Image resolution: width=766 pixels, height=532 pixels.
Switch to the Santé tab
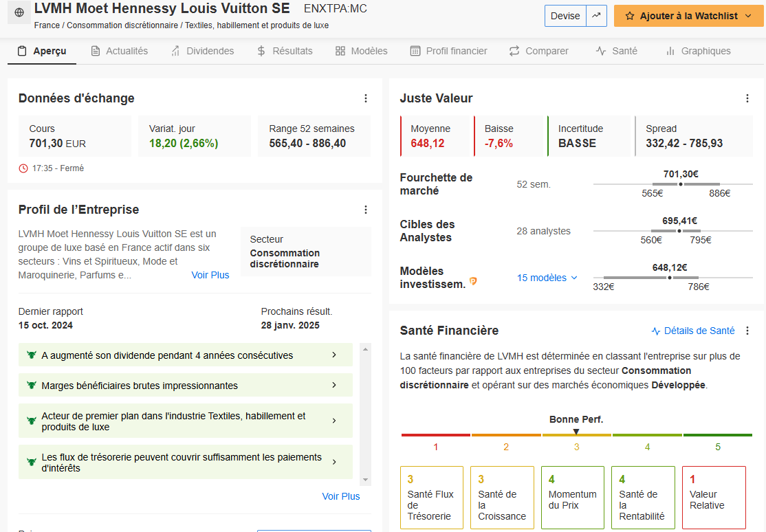[617, 51]
